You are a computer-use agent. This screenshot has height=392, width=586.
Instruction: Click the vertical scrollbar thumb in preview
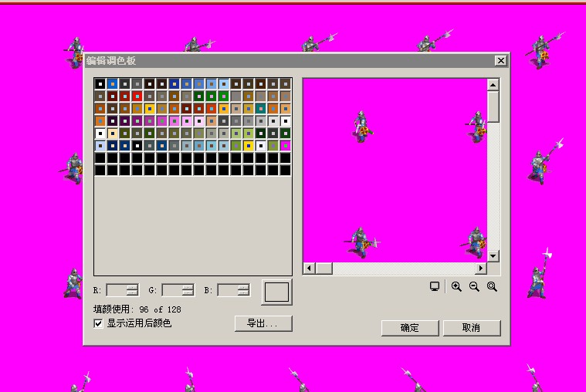click(x=493, y=106)
